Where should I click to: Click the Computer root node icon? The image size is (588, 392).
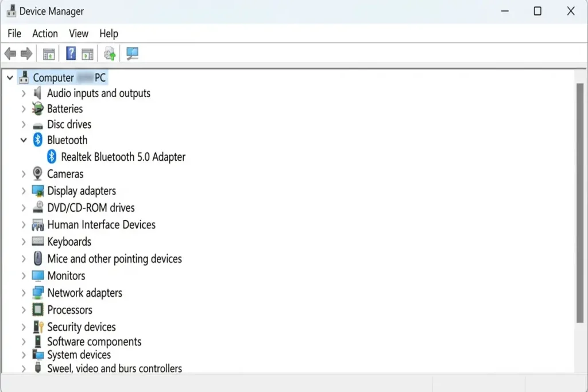(24, 77)
